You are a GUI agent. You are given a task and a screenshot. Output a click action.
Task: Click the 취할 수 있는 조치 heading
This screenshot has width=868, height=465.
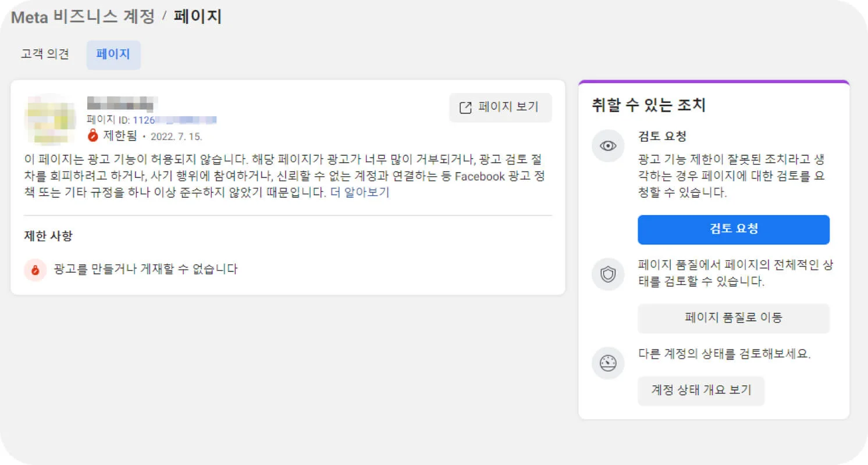click(x=649, y=105)
